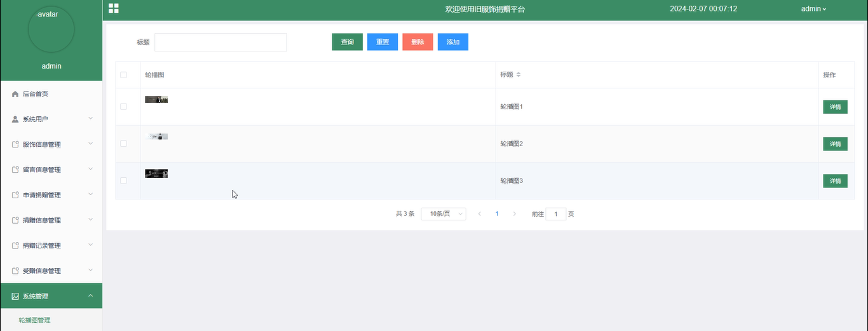Click the blue 重置 reset button
The height and width of the screenshot is (331, 868).
[383, 42]
